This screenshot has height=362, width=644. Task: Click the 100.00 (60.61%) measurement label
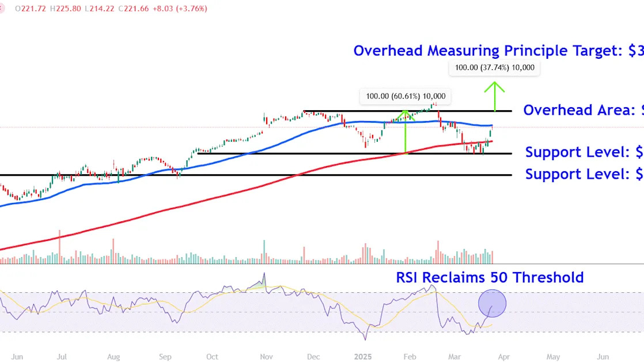(x=406, y=96)
